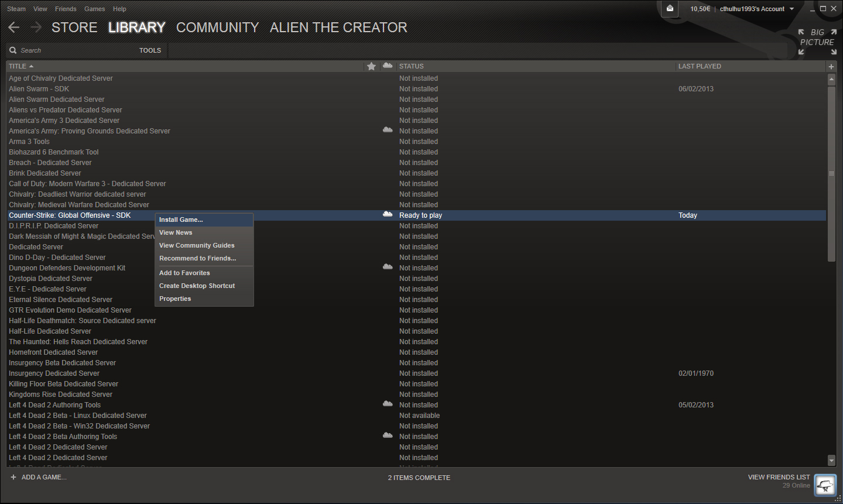Click cloud icon for America's Army: Proving Grounds
The height and width of the screenshot is (504, 843).
pos(388,130)
